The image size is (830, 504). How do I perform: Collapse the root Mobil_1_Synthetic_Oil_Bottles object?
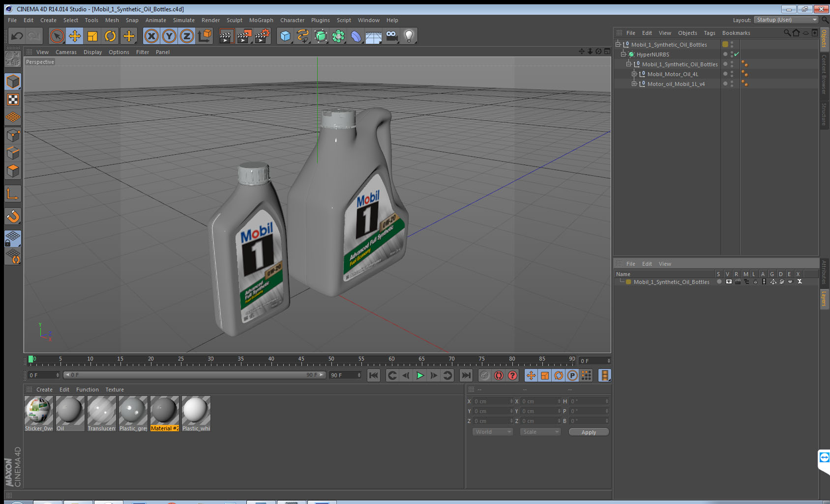(x=618, y=44)
